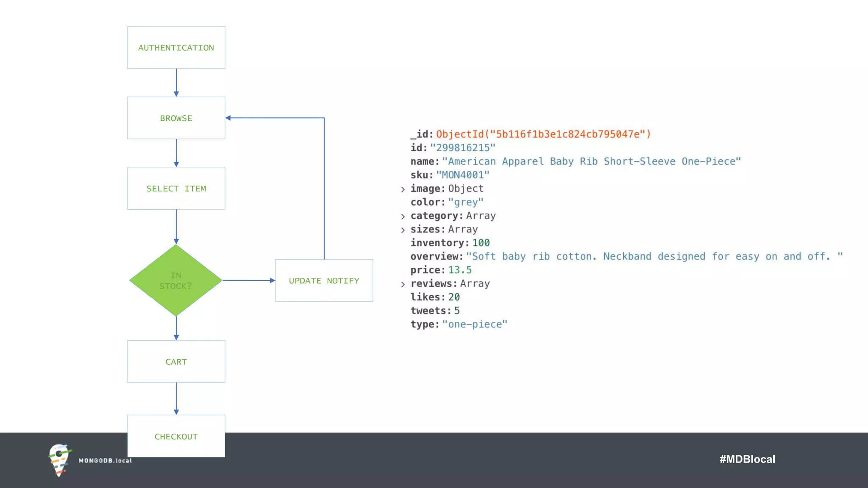This screenshot has height=488, width=868.
Task: Click the UPDATE NOTIFY box
Action: click(324, 280)
